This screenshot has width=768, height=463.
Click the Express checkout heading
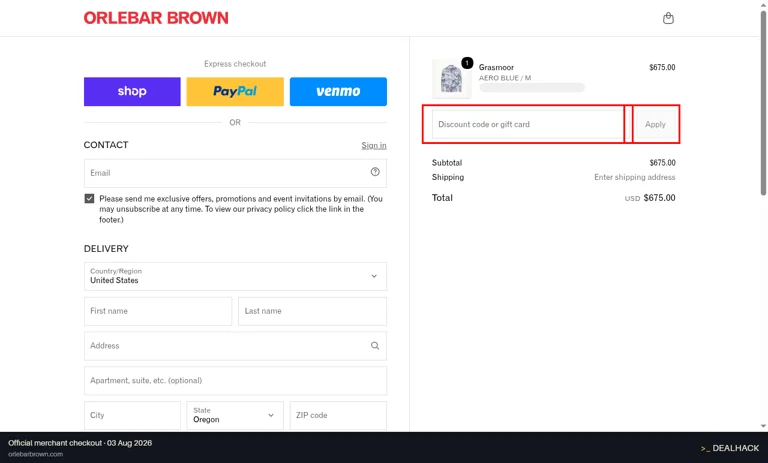click(235, 64)
